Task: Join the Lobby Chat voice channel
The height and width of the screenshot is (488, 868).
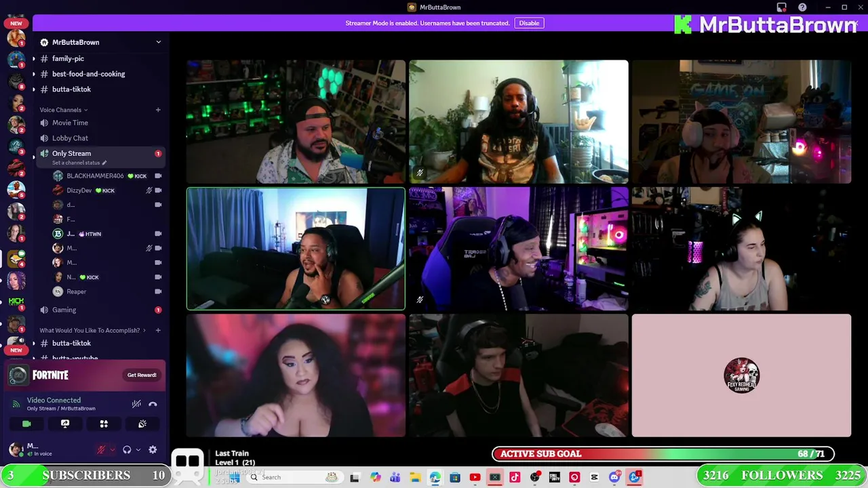Action: click(100, 138)
